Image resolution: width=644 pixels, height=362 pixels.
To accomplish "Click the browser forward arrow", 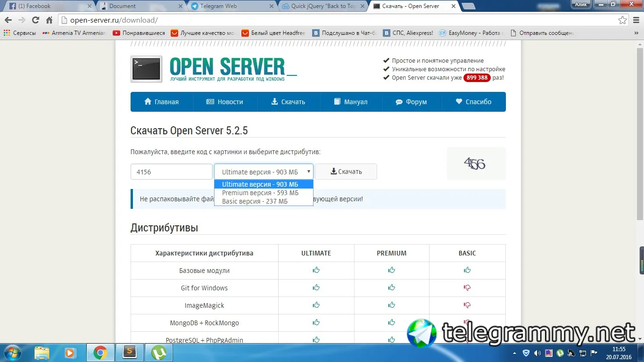I will click(22, 20).
